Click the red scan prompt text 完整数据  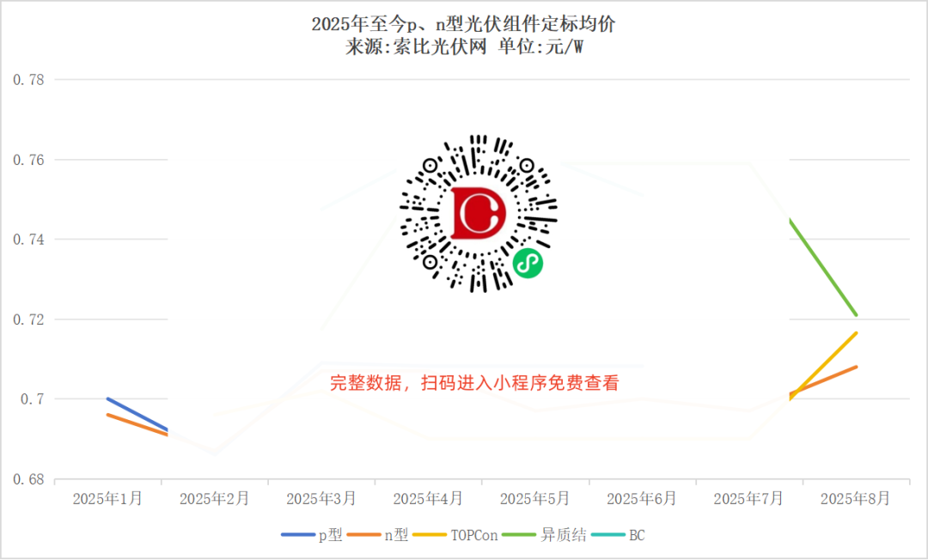[358, 384]
